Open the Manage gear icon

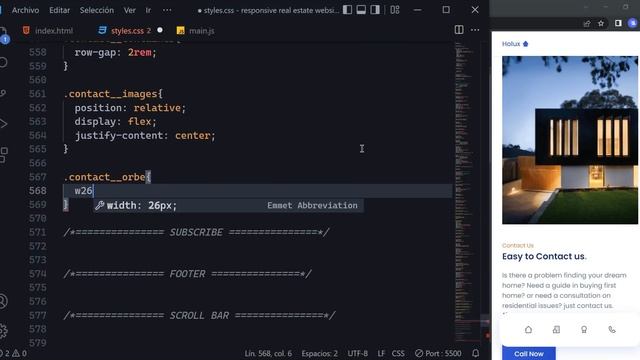click(3, 331)
